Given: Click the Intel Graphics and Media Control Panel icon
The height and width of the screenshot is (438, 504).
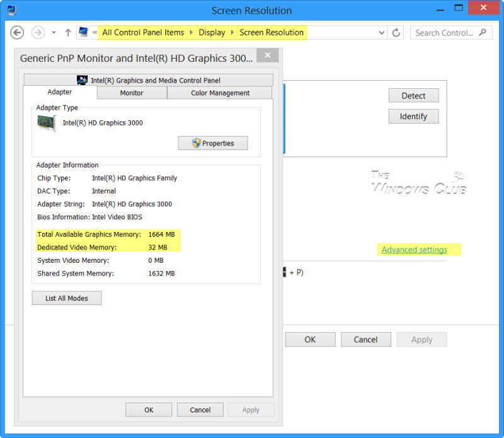Looking at the screenshot, I should coord(83,79).
